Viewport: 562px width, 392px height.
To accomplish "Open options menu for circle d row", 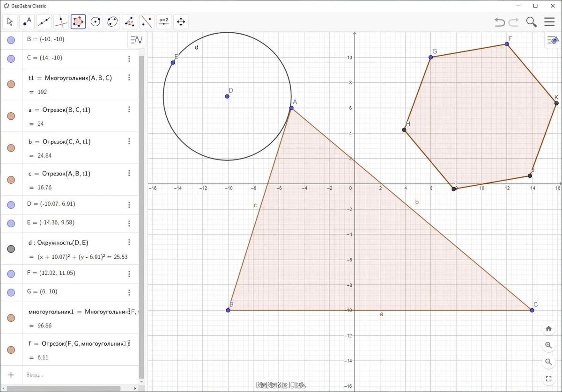I will (x=129, y=242).
